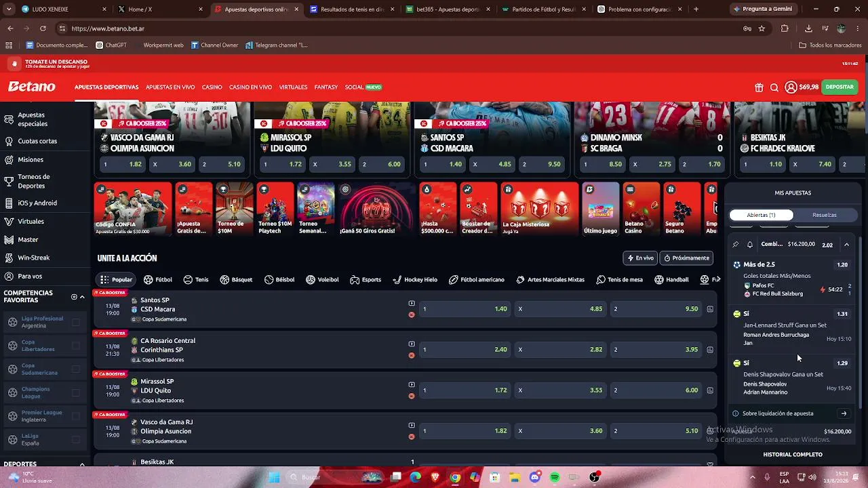Click the Betano logo
Image resolution: width=868 pixels, height=488 pixels.
pos(32,87)
